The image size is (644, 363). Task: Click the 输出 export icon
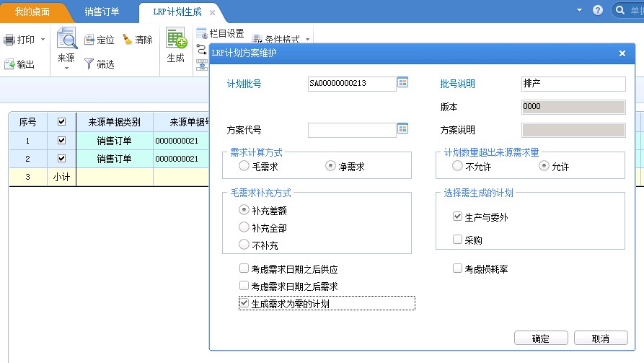[9, 64]
